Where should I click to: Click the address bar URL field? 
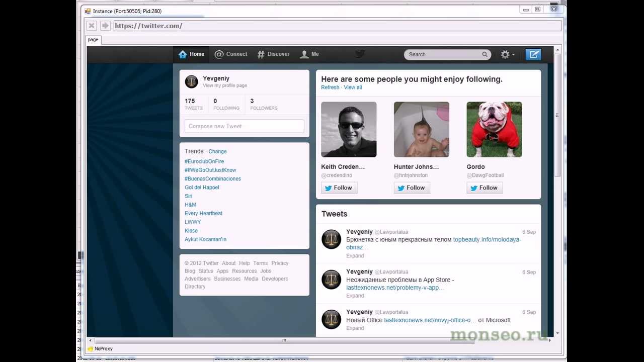(x=337, y=26)
